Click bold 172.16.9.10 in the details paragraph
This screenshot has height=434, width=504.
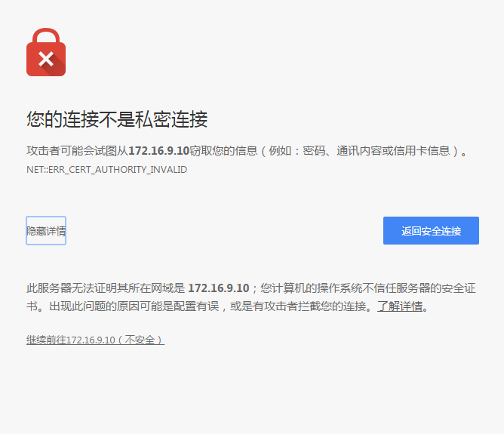(218, 288)
